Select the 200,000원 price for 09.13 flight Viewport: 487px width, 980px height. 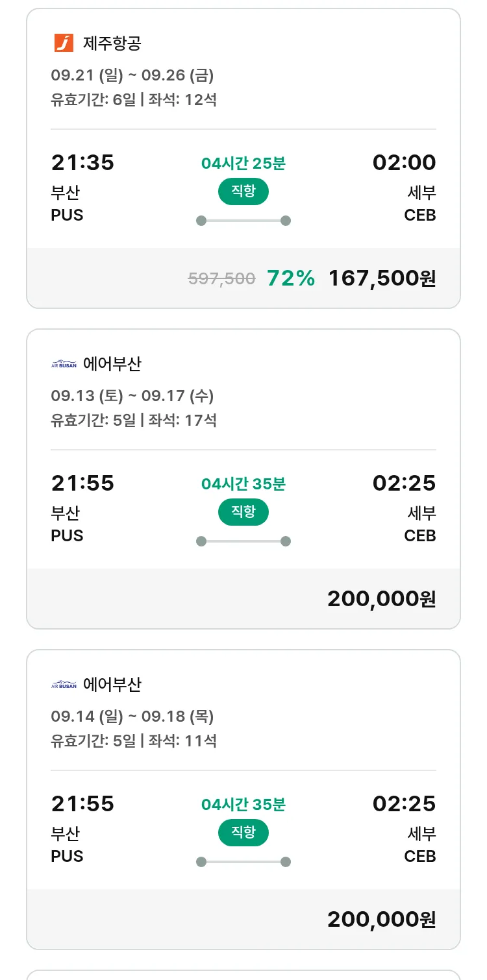(x=381, y=599)
